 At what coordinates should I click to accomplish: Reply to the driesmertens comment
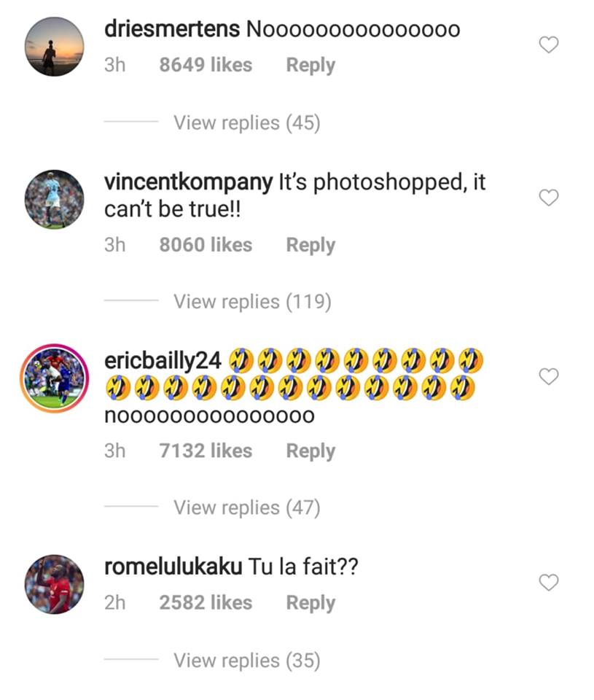point(310,65)
